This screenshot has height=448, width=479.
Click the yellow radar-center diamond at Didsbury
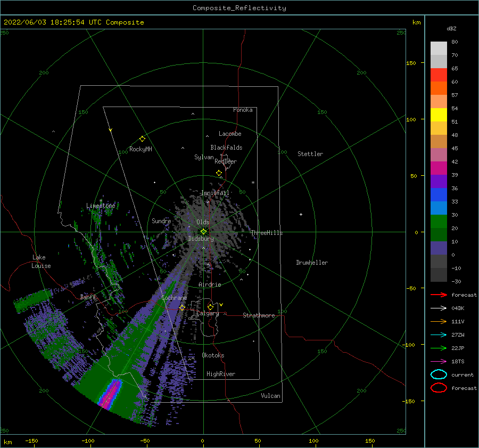tap(203, 232)
